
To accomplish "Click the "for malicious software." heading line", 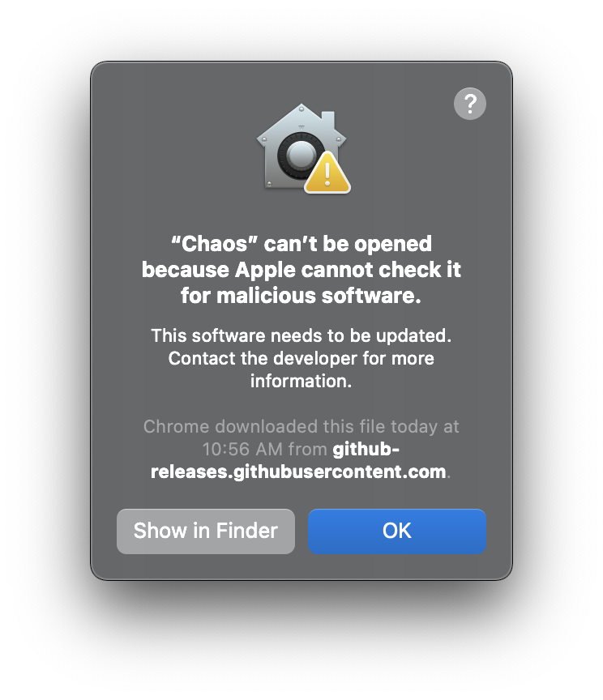I will [301, 296].
